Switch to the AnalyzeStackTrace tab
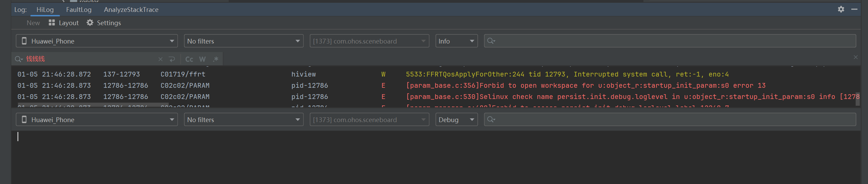This screenshot has width=868, height=184. point(131,10)
